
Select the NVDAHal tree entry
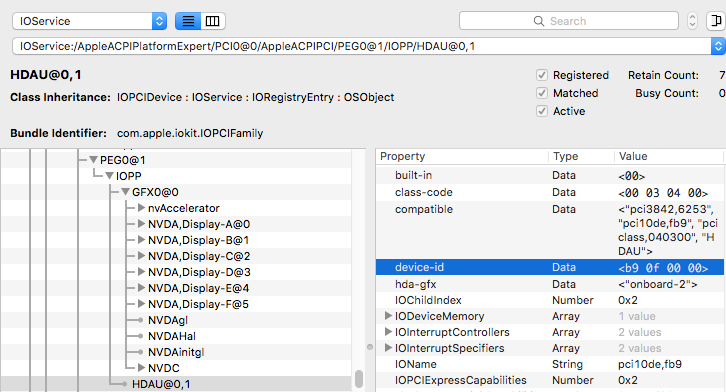[x=171, y=336]
